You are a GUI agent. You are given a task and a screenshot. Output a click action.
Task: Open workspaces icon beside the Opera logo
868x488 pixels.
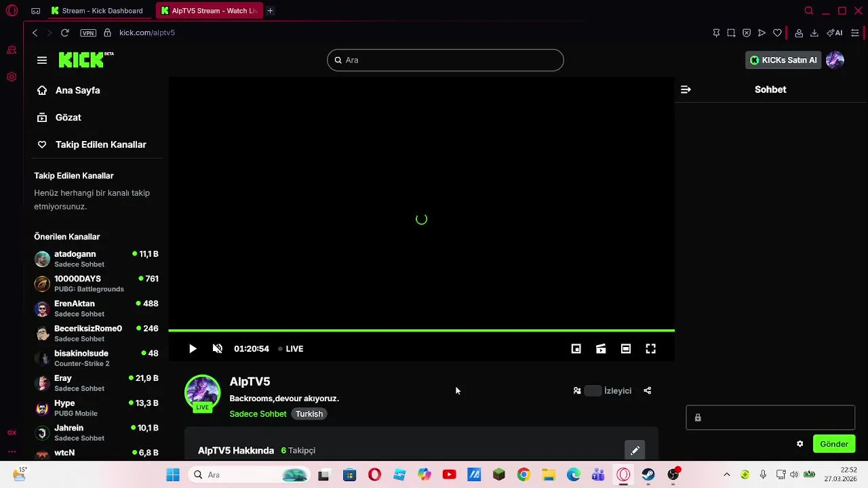point(36,11)
